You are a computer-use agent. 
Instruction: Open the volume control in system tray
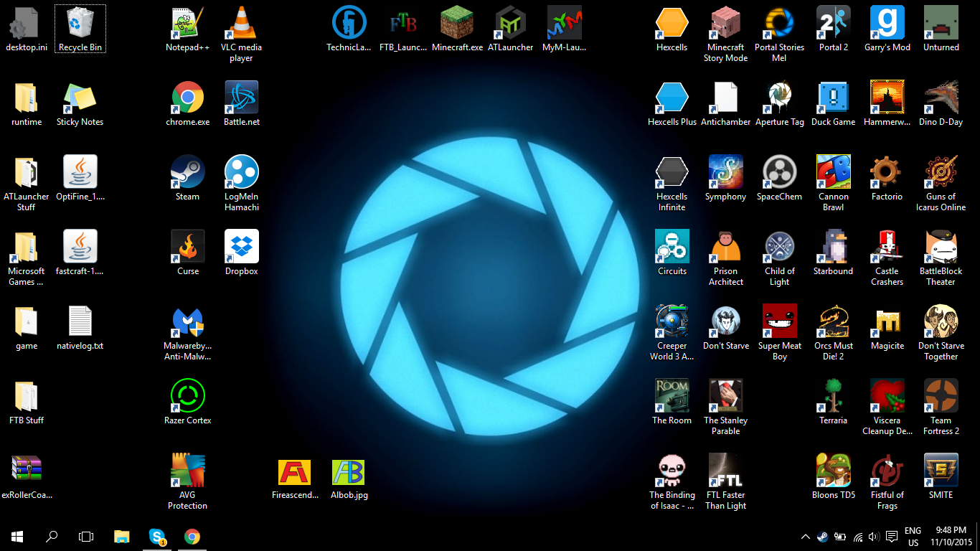873,537
